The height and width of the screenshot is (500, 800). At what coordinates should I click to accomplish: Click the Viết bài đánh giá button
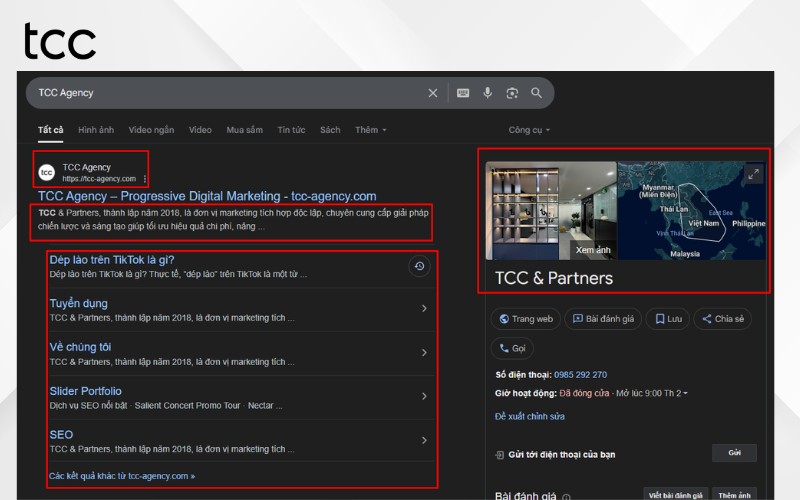[x=675, y=494]
